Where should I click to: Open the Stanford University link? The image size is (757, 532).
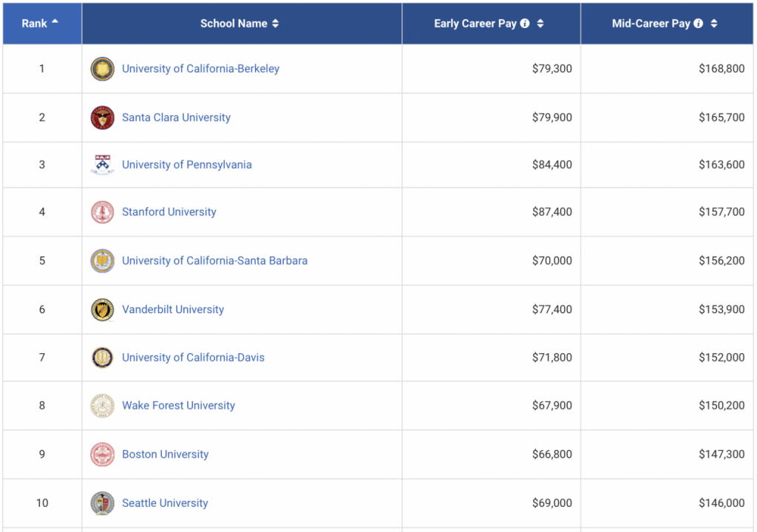[x=169, y=212]
